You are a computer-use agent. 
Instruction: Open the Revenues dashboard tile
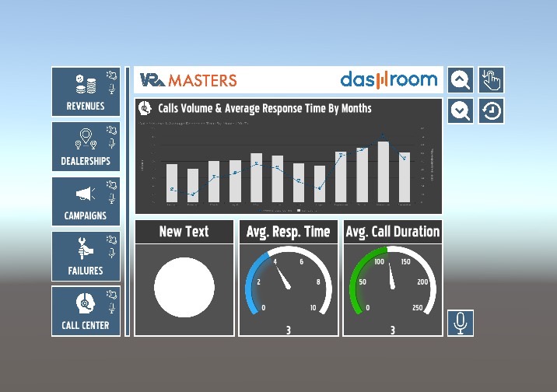[85, 93]
